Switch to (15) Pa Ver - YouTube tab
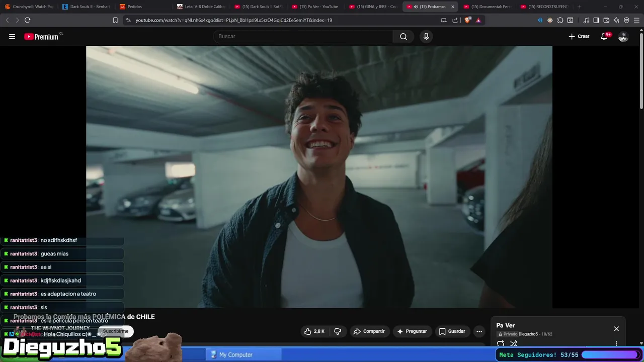The height and width of the screenshot is (362, 644). tap(315, 7)
